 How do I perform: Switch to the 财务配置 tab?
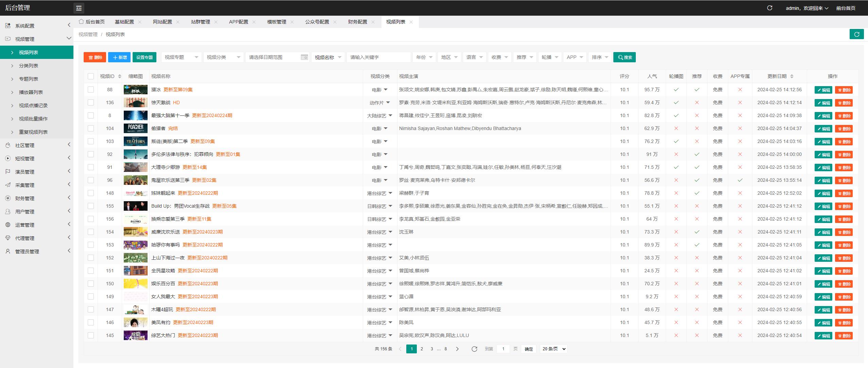(358, 22)
